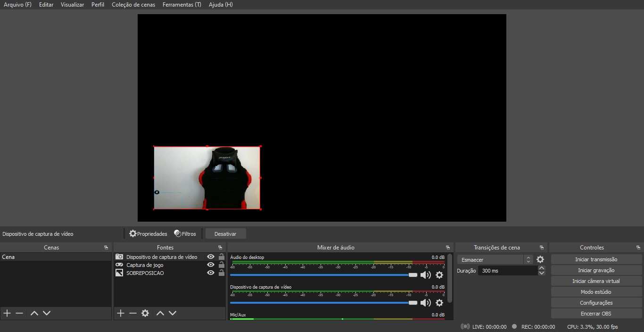Screen dimensions: 644x332
Task: Hide the Captura de jogo source
Action: coord(211,265)
